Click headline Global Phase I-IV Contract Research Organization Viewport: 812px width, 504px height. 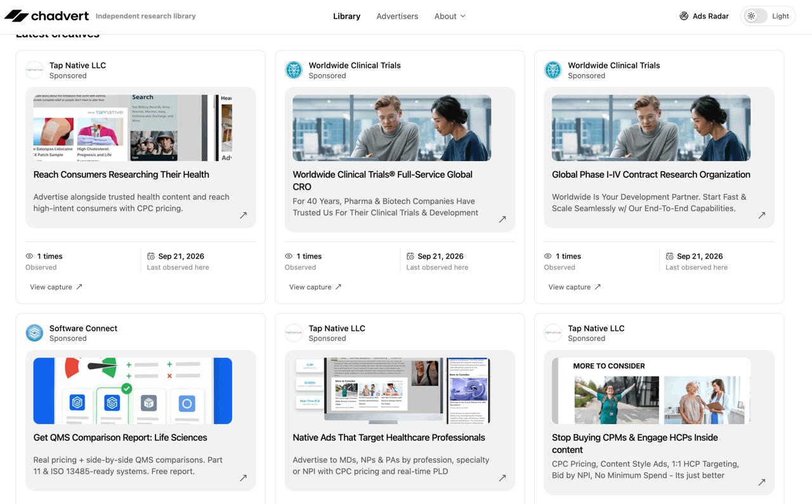(x=651, y=174)
